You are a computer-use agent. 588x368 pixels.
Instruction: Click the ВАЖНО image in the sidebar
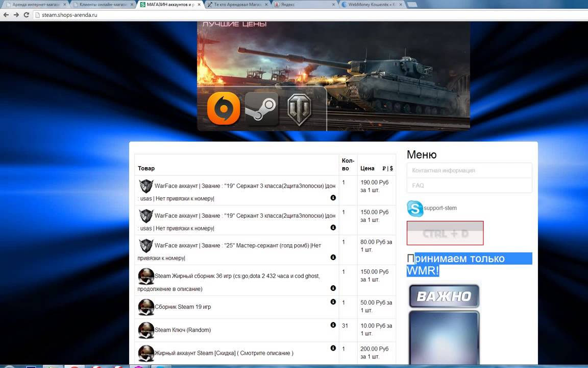point(444,296)
